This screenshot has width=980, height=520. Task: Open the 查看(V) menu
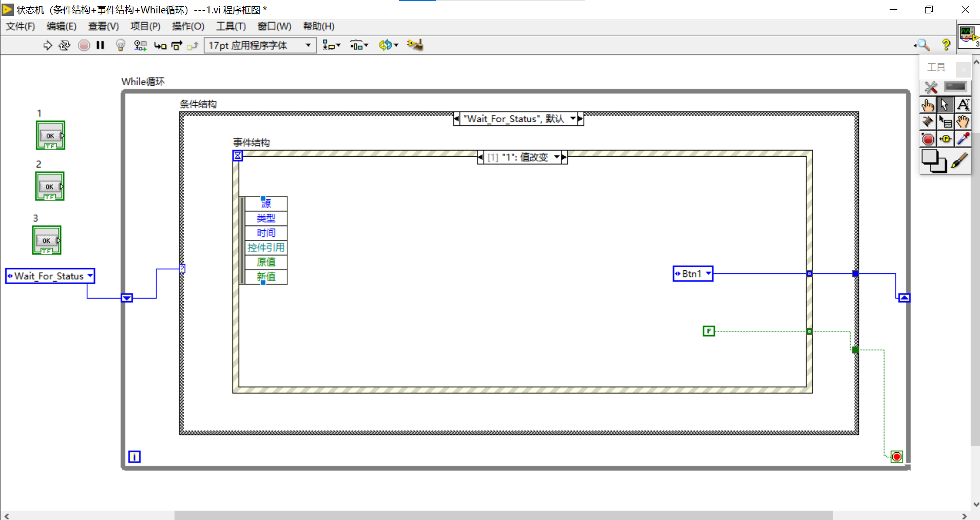coord(103,26)
